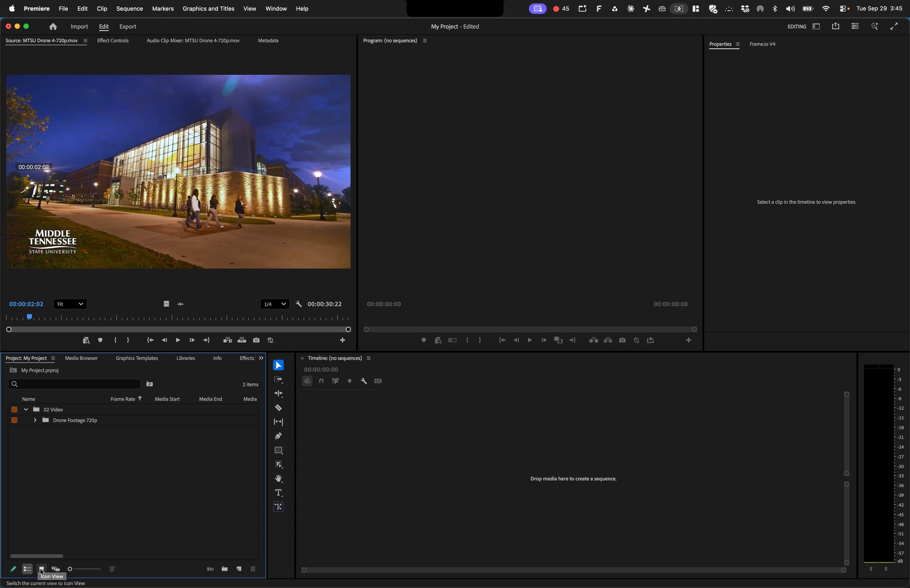
Task: Collapse the 02 Video bin
Action: pyautogui.click(x=26, y=410)
